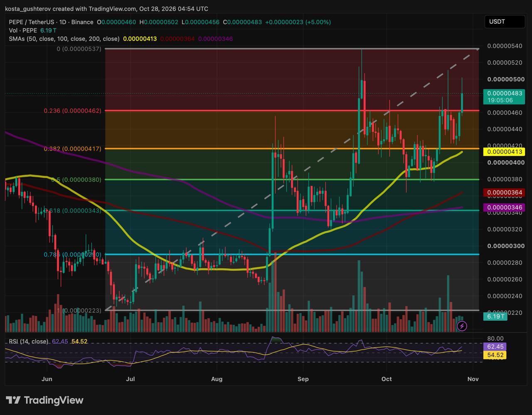
Task: Click the Aug label on time axis
Action: tap(217, 379)
